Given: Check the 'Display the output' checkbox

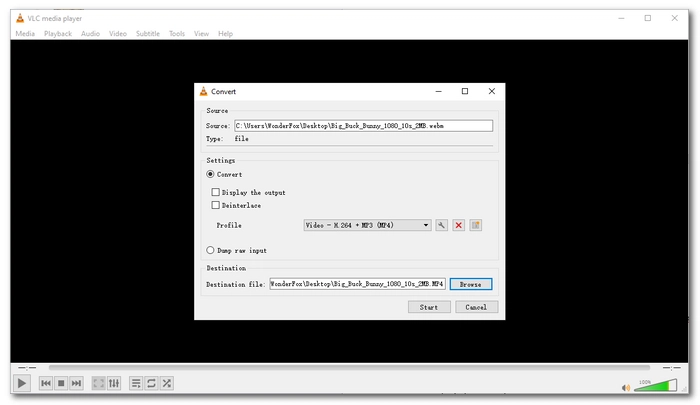Looking at the screenshot, I should pyautogui.click(x=216, y=192).
